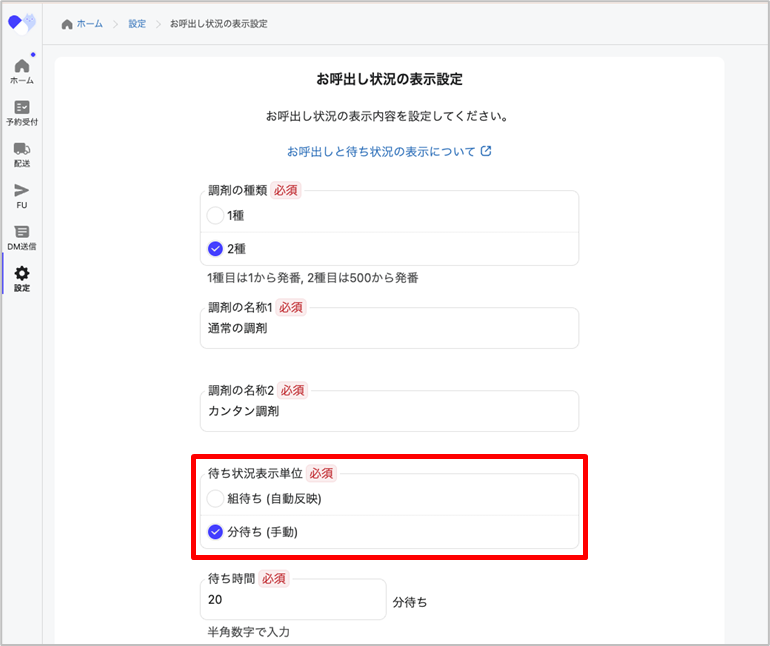
Task: Go to ホーム via the breadcrumb link
Action: [x=90, y=23]
